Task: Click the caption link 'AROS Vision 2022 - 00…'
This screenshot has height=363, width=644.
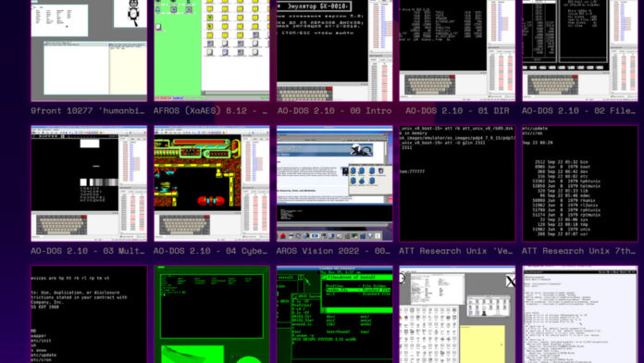Action: click(x=333, y=251)
